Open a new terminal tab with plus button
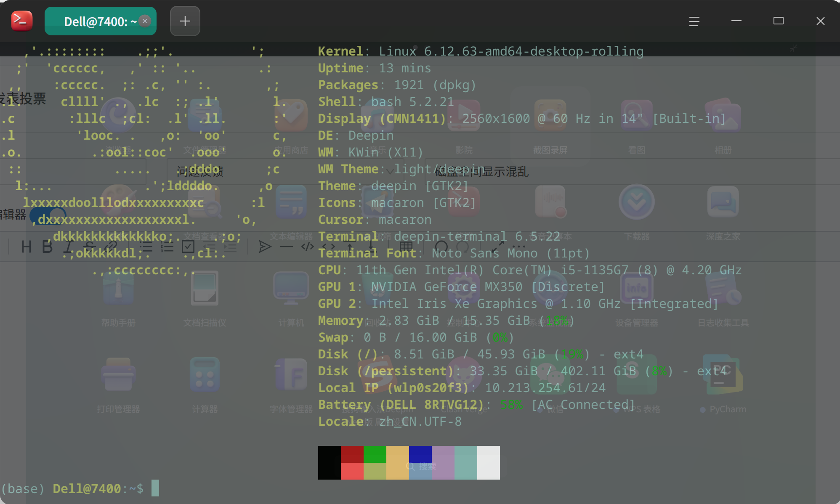The height and width of the screenshot is (504, 840). coord(185,21)
